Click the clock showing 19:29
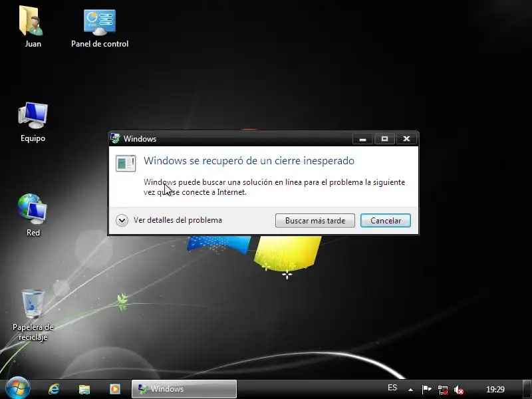The image size is (532, 399). (x=495, y=389)
